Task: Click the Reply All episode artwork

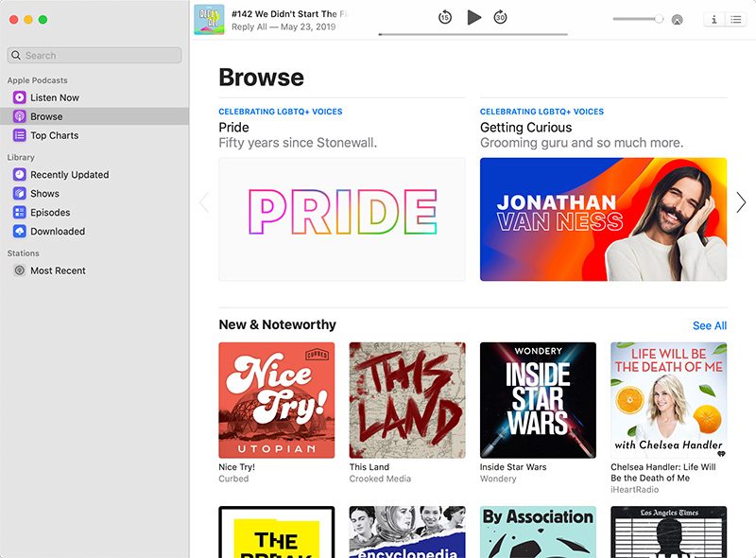Action: point(209,19)
